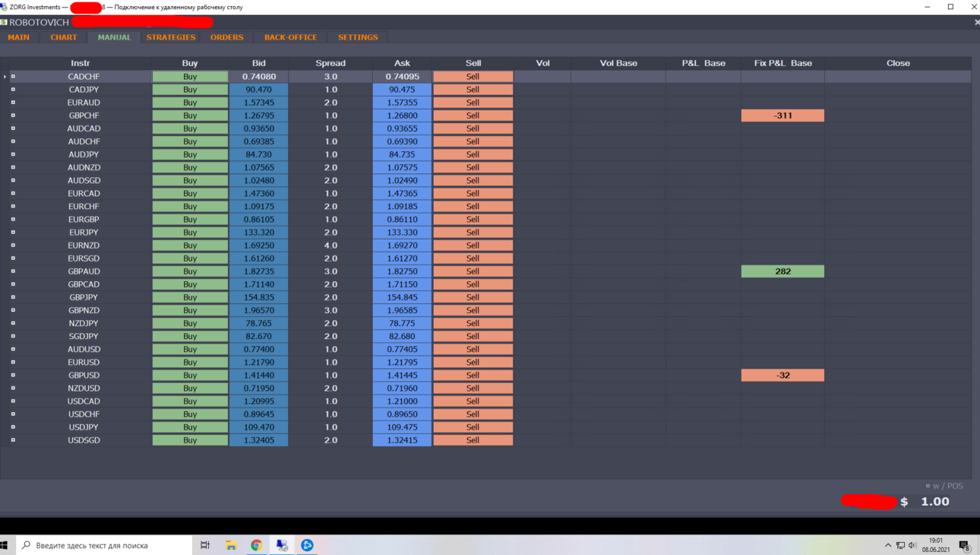Expand the EURAUD row
The image size is (980, 555).
[x=13, y=103]
